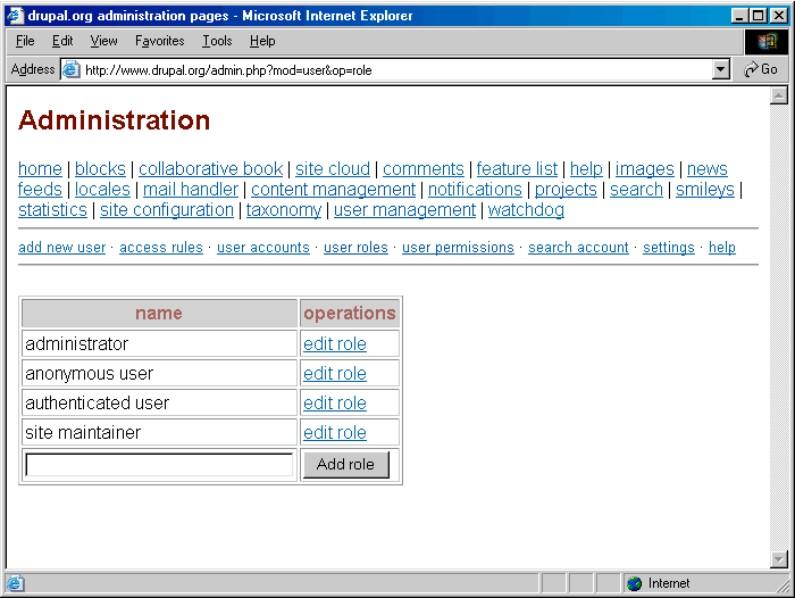Follow the home link
The width and height of the screenshot is (795, 599).
click(x=40, y=169)
